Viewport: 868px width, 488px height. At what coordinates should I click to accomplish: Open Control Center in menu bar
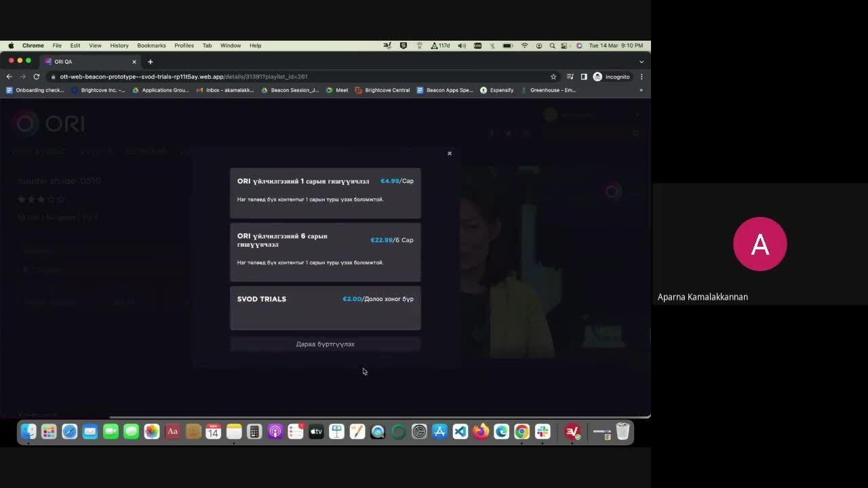(x=566, y=45)
